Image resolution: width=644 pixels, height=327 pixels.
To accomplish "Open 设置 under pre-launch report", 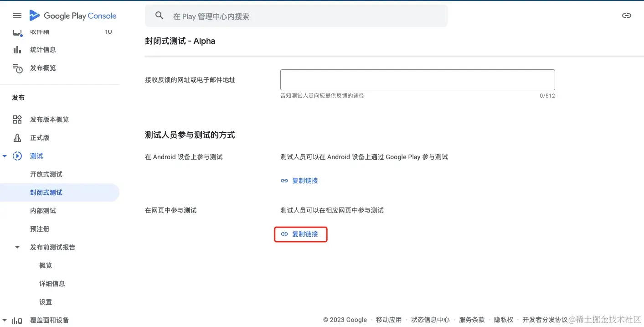I will tap(46, 302).
